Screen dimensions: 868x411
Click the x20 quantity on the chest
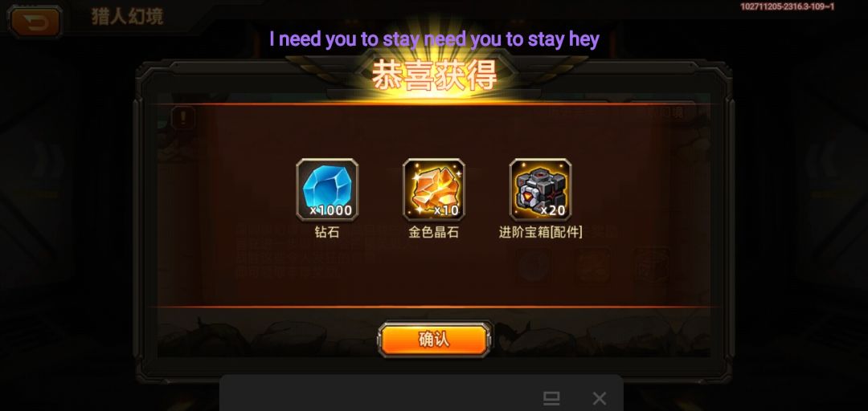click(x=552, y=210)
